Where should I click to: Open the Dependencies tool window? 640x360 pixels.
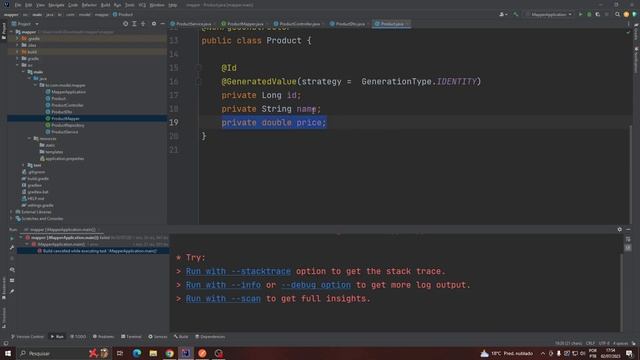[210, 337]
